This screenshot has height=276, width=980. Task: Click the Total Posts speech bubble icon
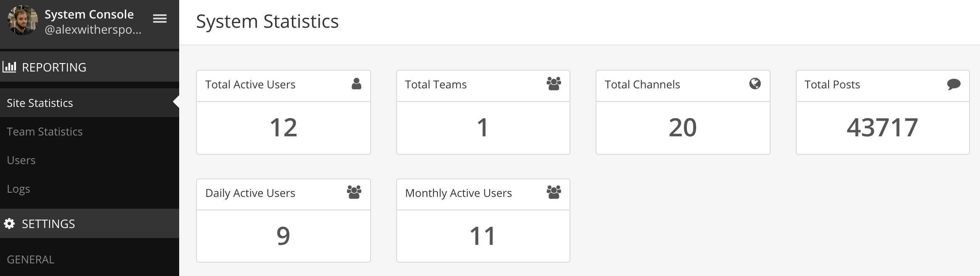click(954, 84)
